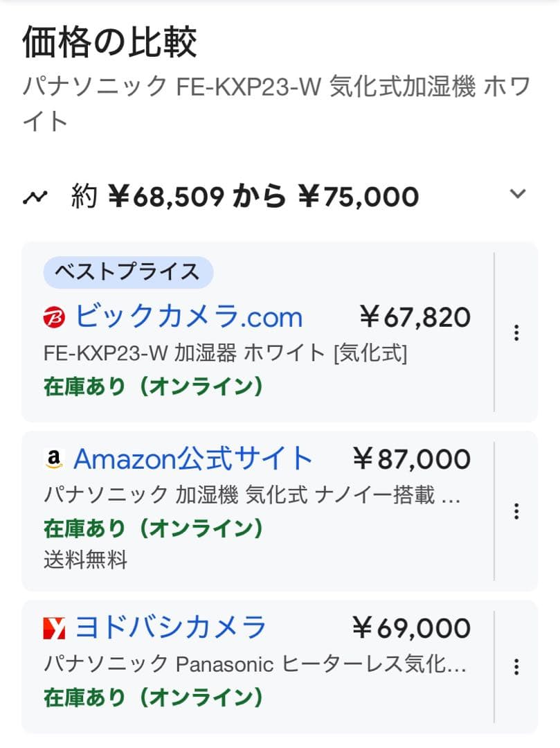Open the three-dot menu on Amazon listing

516,511
